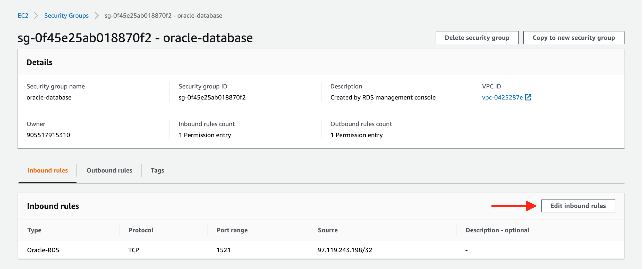Click the Inbound rules count value
This screenshot has height=269, width=644.
(x=205, y=134)
